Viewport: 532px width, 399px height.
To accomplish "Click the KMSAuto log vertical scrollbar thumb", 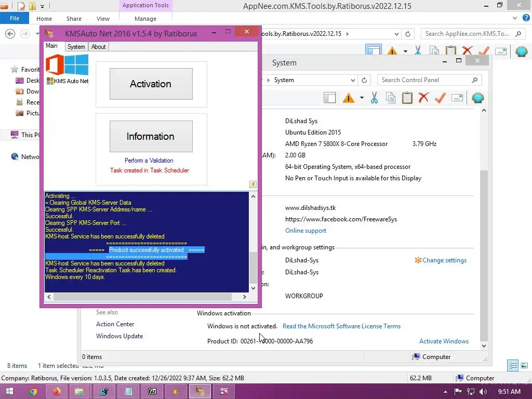I will pos(253,268).
